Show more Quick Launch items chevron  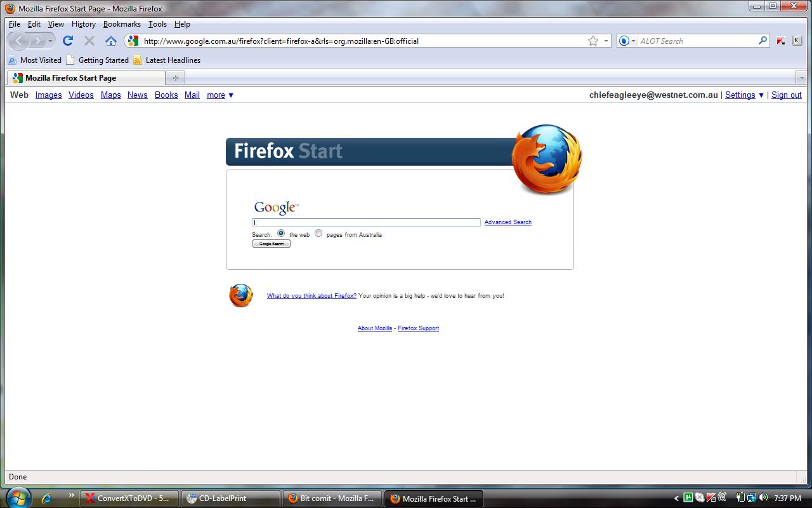click(72, 495)
